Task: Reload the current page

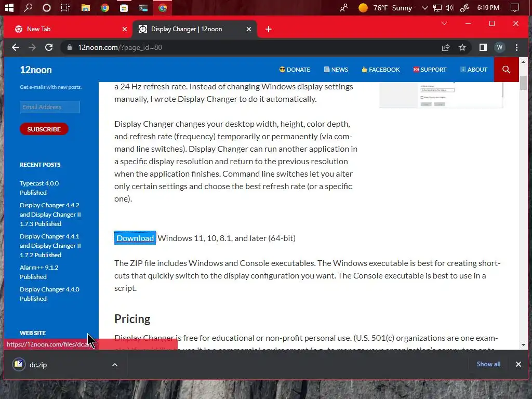Action: point(49,47)
